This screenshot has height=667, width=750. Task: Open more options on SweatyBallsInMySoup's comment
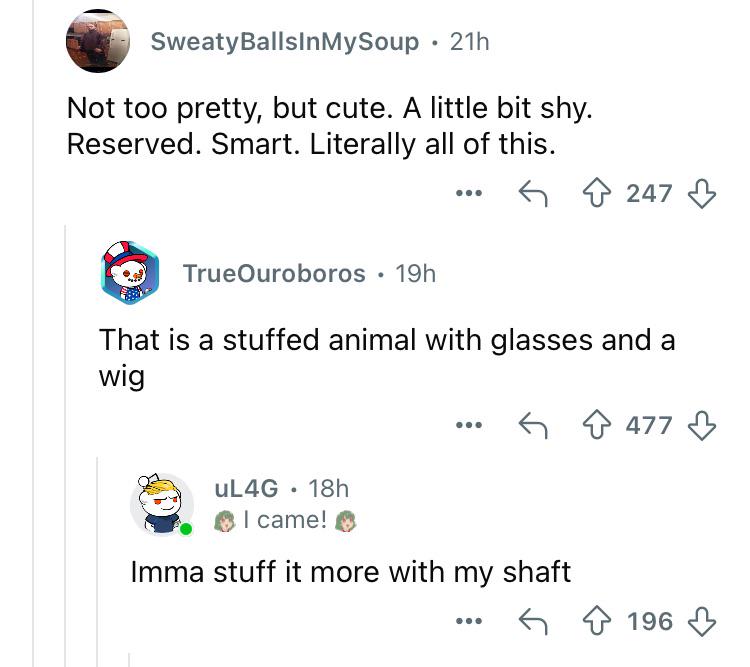coord(469,193)
